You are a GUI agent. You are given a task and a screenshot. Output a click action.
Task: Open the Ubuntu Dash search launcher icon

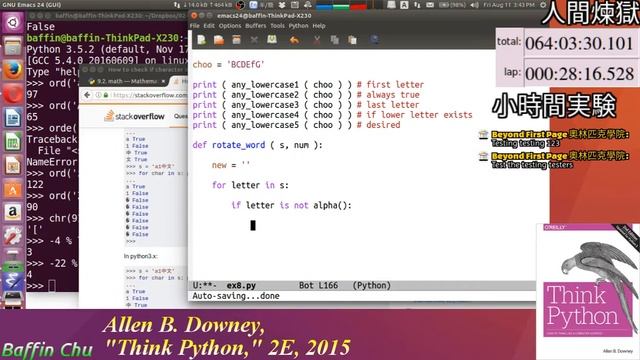pyautogui.click(x=13, y=23)
